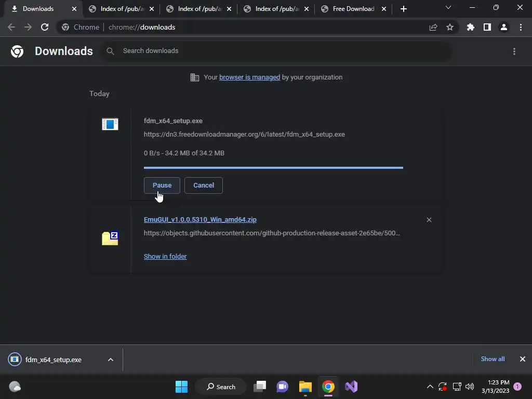The height and width of the screenshot is (399, 532).
Task: Show EmuGUI zip in folder
Action: tap(165, 257)
